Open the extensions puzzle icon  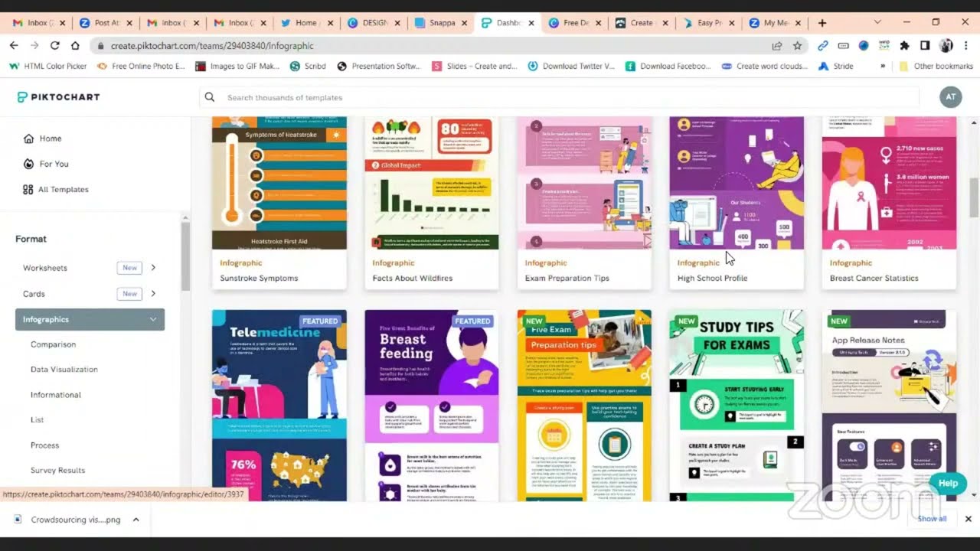point(904,46)
